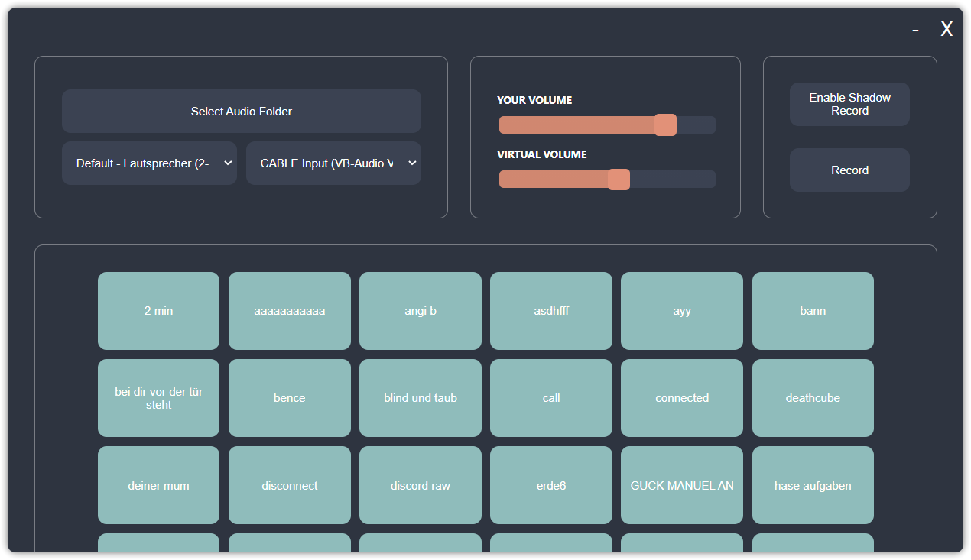Play the "erde6" sound
This screenshot has width=971, height=560.
coord(551,485)
